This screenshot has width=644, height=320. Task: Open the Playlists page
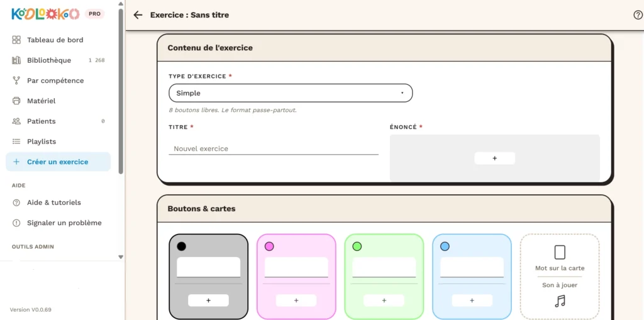pyautogui.click(x=58, y=141)
